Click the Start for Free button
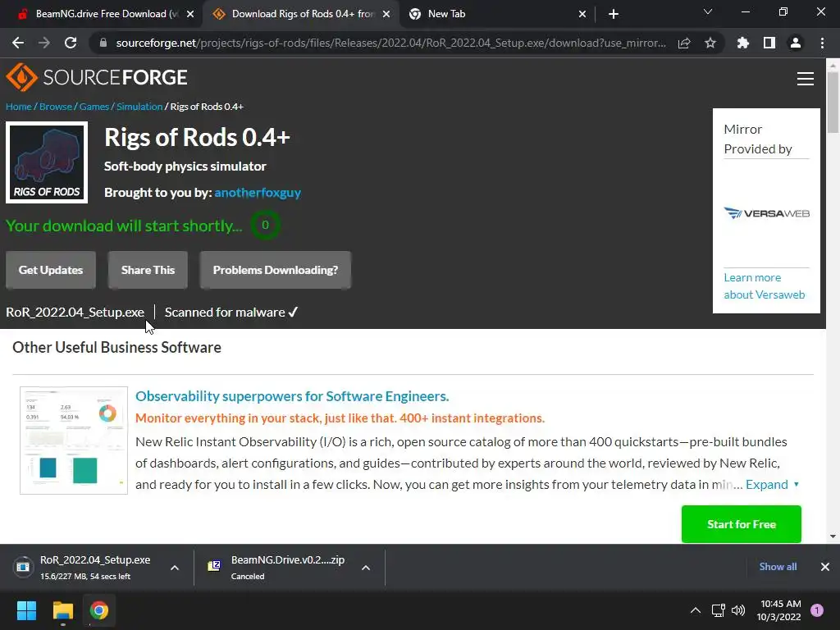Viewport: 840px width, 630px height. pyautogui.click(x=742, y=524)
